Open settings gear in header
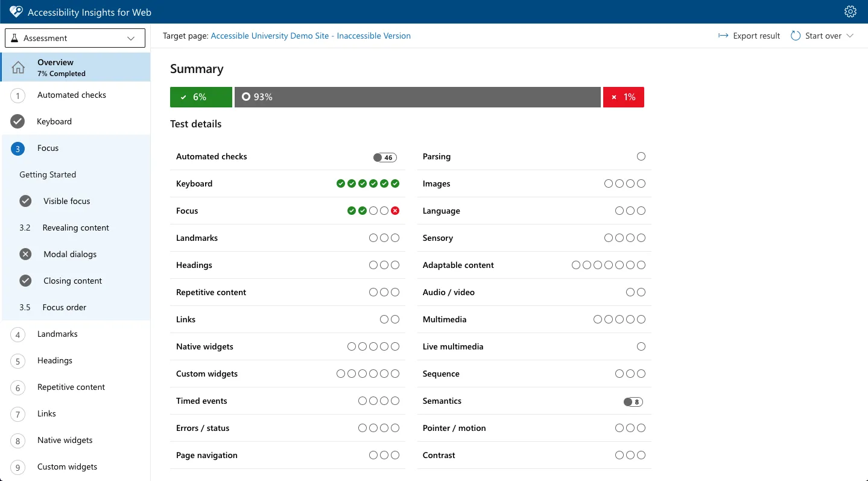Screen dimensions: 868x481 tap(850, 11)
